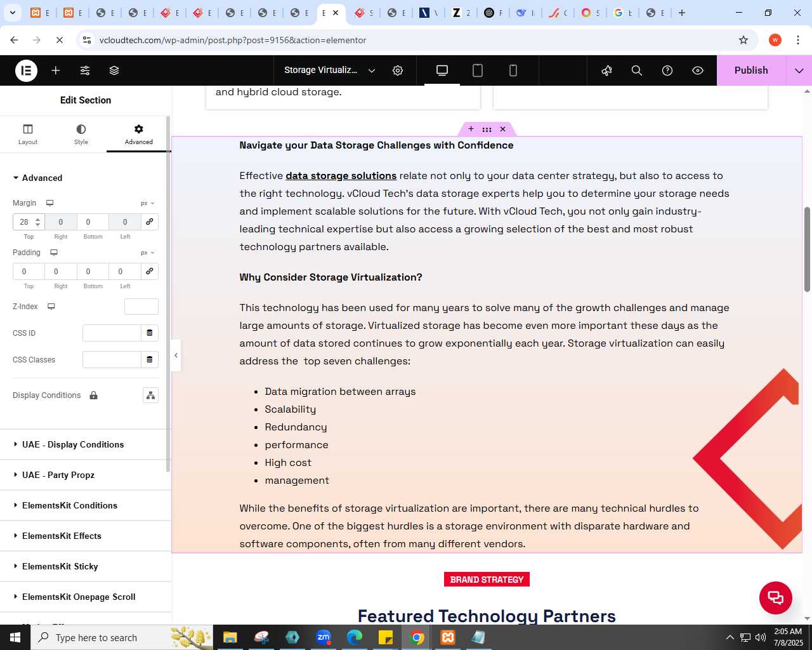Switch to the Style tab
812x650 pixels.
[x=81, y=134]
